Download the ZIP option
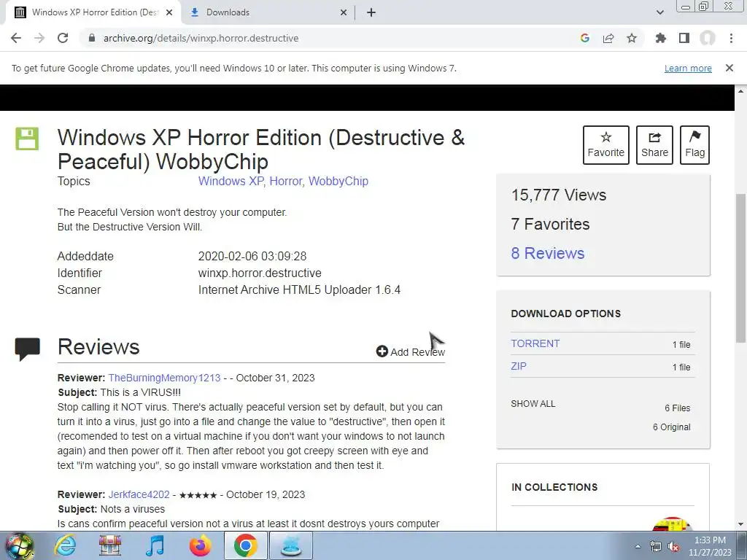Screen dimensions: 747x560 click(519, 366)
